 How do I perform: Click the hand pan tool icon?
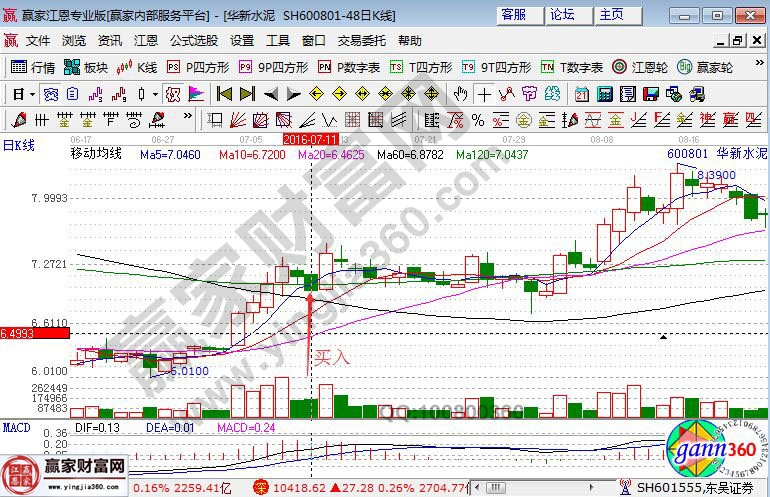point(461,94)
